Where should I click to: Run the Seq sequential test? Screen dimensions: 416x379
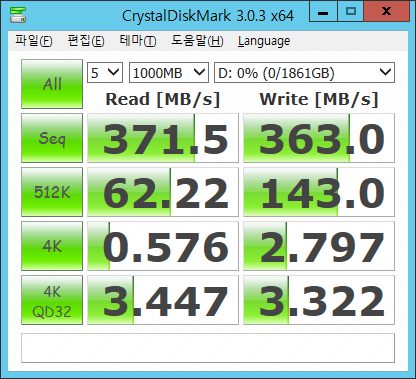[x=52, y=138]
